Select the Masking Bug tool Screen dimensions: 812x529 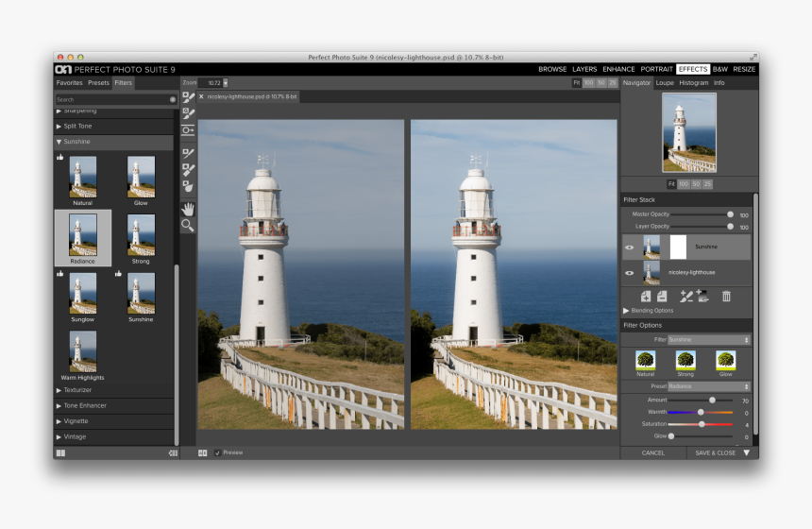188,130
